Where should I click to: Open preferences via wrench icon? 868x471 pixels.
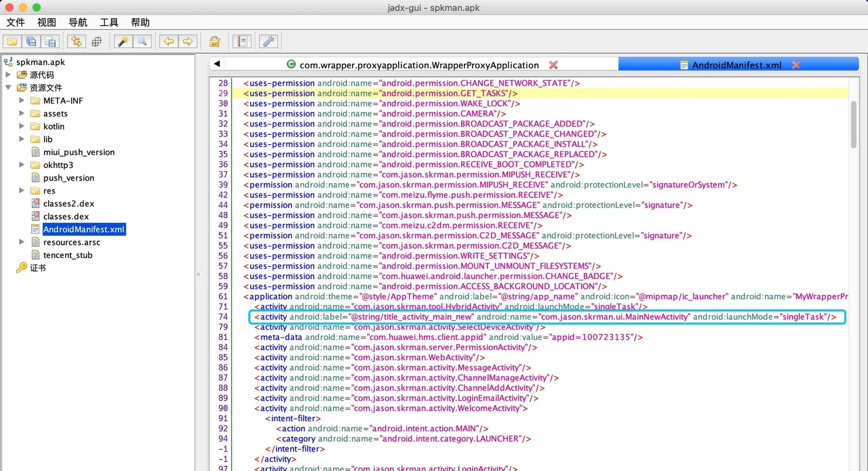[x=269, y=42]
